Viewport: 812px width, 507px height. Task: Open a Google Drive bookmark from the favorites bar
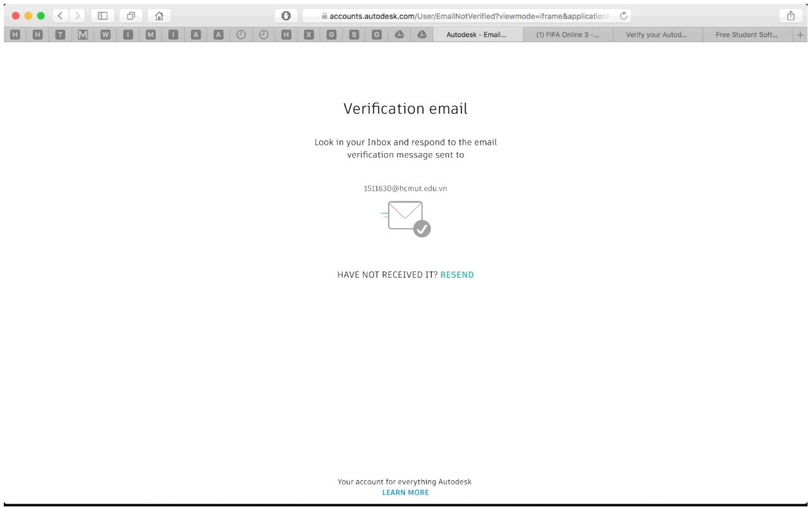point(398,35)
